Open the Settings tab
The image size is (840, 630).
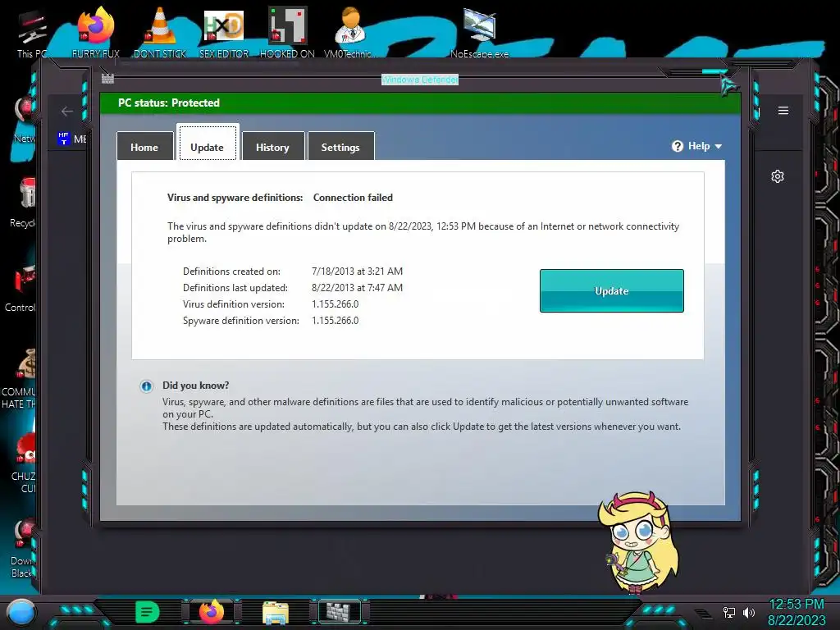340,147
